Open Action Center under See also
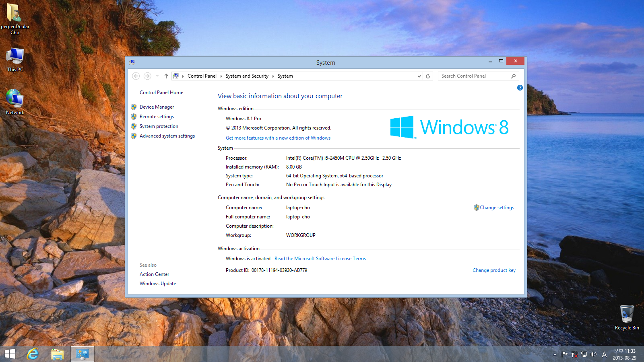This screenshot has height=362, width=644. pos(154,274)
